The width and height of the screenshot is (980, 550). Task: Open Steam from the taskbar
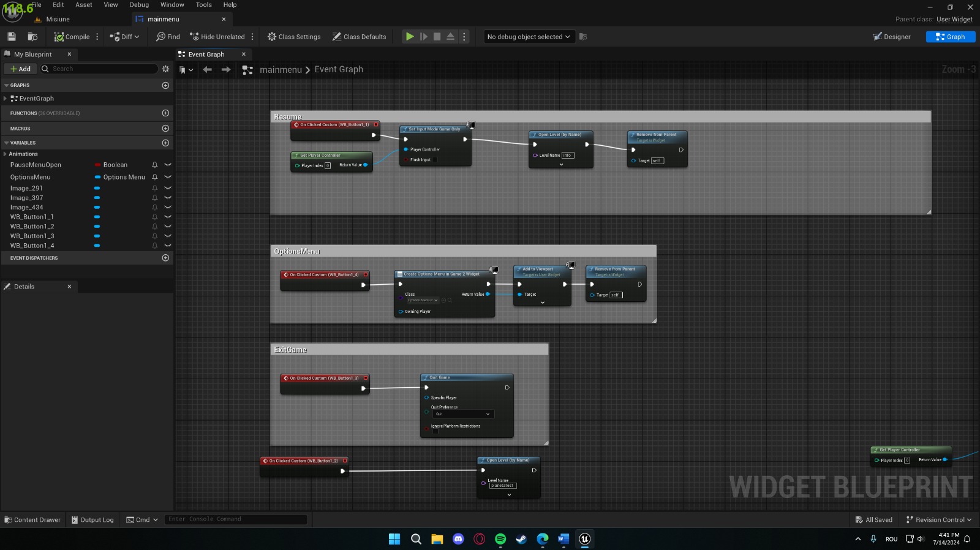521,539
